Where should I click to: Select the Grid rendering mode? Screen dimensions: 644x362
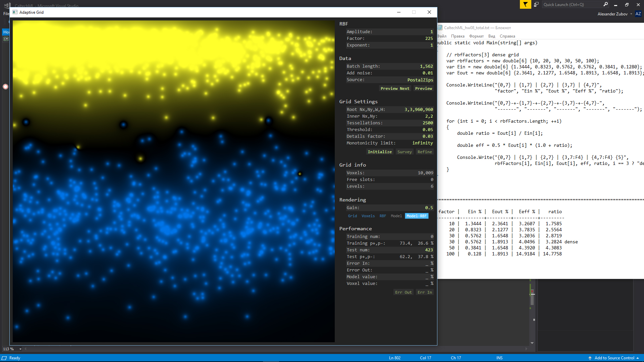(x=352, y=216)
